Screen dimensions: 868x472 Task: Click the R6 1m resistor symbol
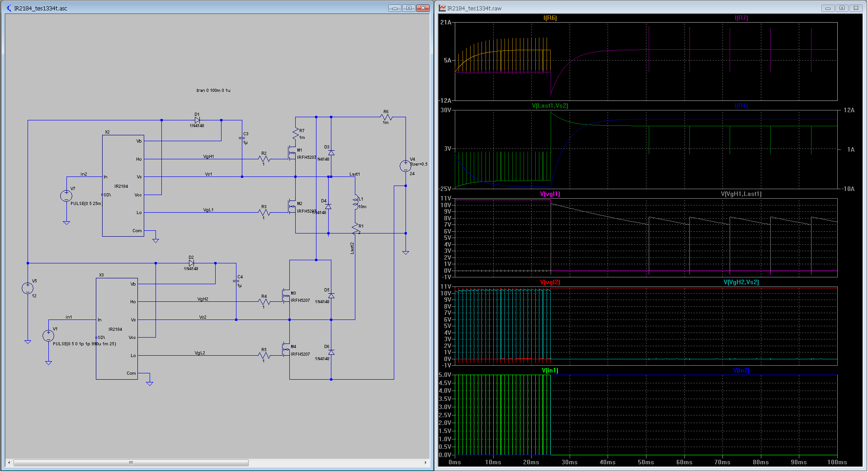[386, 117]
